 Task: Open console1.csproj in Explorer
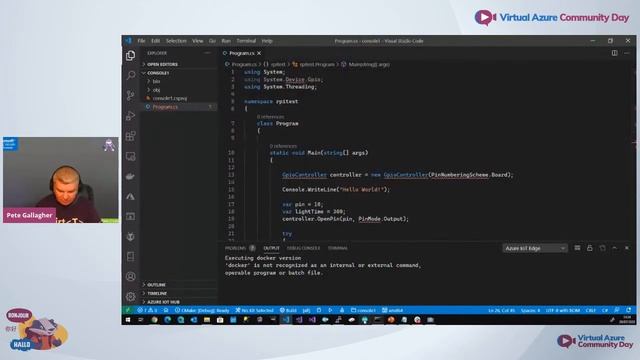pyautogui.click(x=179, y=98)
